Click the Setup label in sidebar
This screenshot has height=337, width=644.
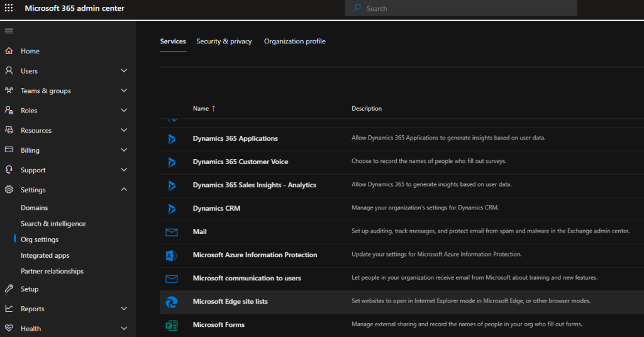30,289
